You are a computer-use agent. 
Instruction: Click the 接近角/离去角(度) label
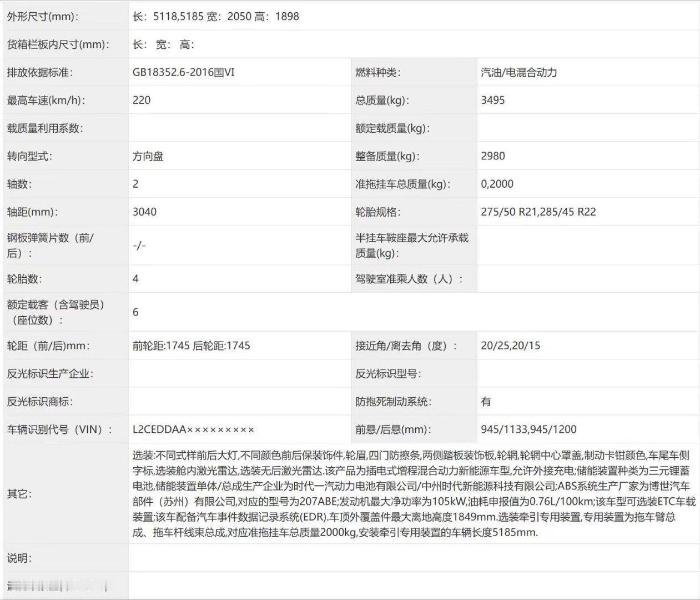point(406,346)
